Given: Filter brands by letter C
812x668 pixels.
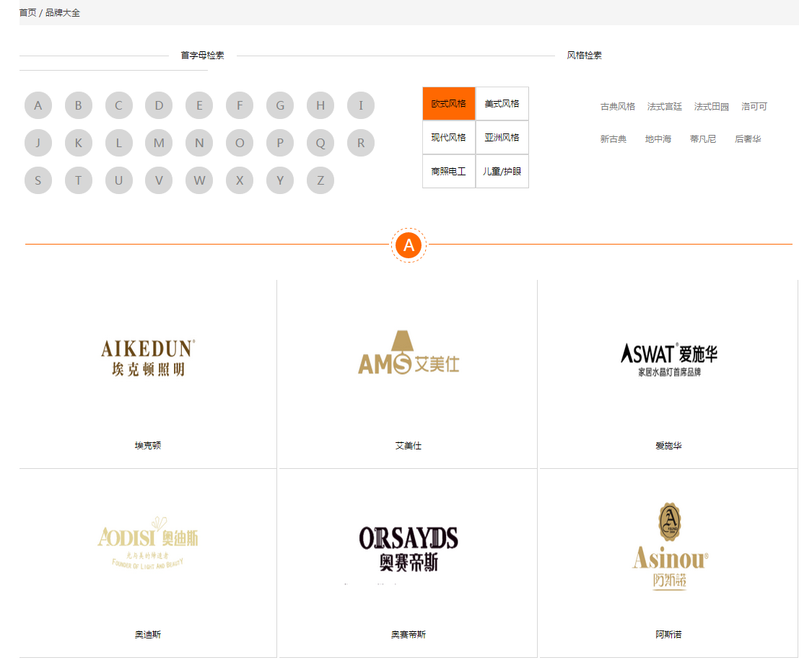Looking at the screenshot, I should [x=119, y=105].
